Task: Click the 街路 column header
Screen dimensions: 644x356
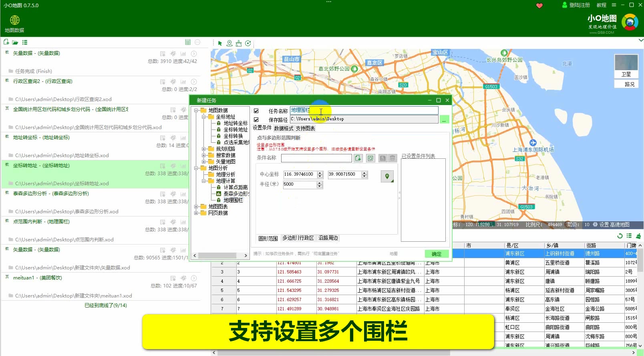Action: pos(604,245)
